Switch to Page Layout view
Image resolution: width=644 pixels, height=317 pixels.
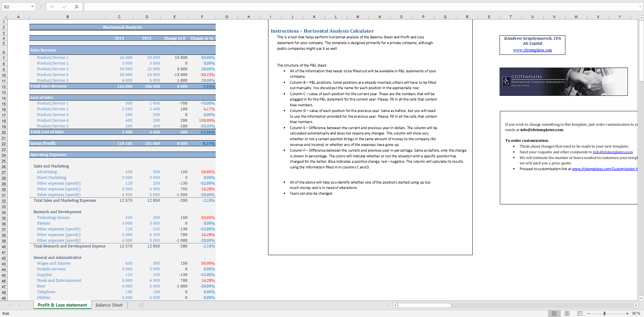[567, 313]
